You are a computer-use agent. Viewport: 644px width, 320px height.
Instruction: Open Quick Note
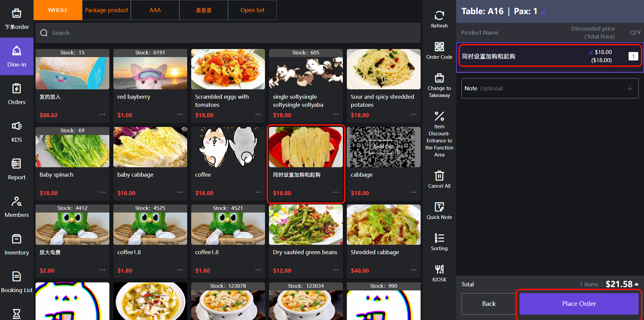pos(439,207)
